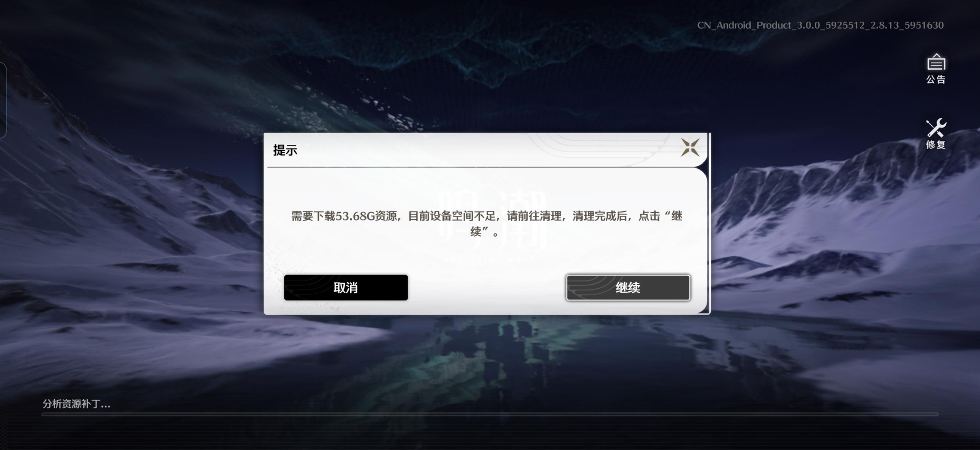Image resolution: width=980 pixels, height=450 pixels.
Task: Click the CN_Android_Product version string
Action: 820,25
